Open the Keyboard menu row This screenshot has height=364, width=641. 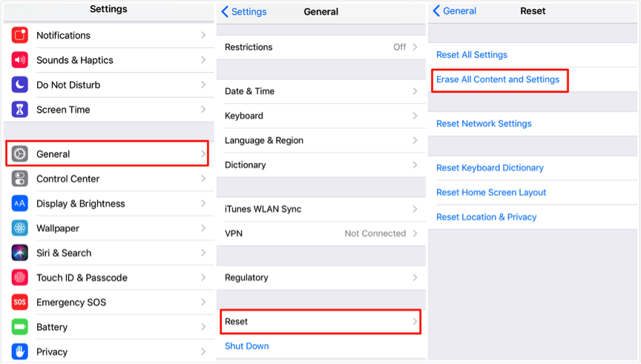321,116
